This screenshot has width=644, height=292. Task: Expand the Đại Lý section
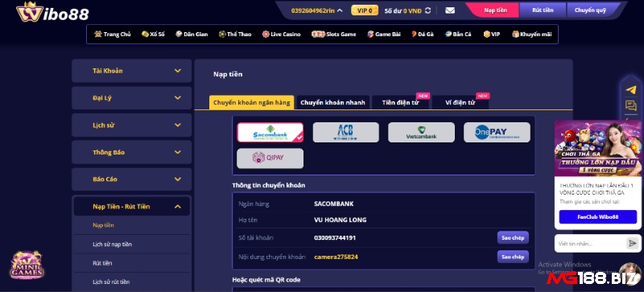(x=131, y=98)
